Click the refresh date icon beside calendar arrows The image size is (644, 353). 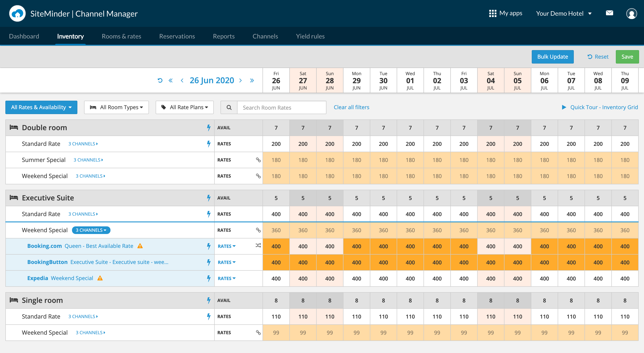coord(160,80)
